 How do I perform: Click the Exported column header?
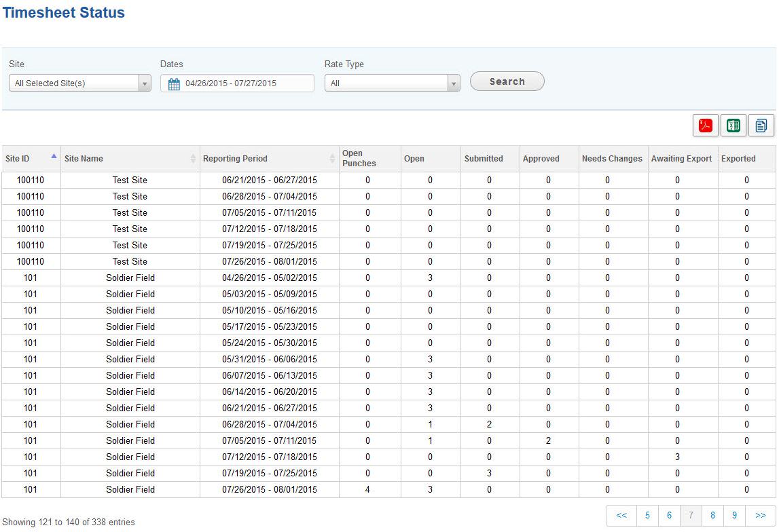[746, 159]
